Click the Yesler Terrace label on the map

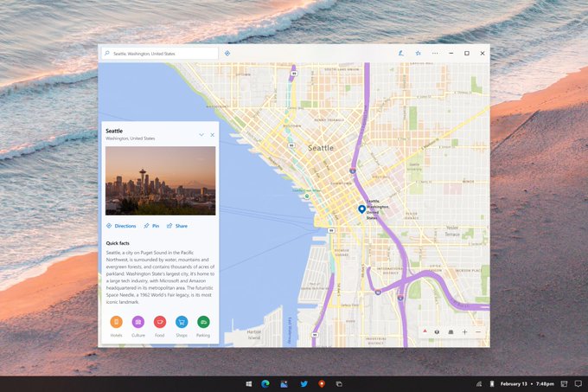(452, 231)
